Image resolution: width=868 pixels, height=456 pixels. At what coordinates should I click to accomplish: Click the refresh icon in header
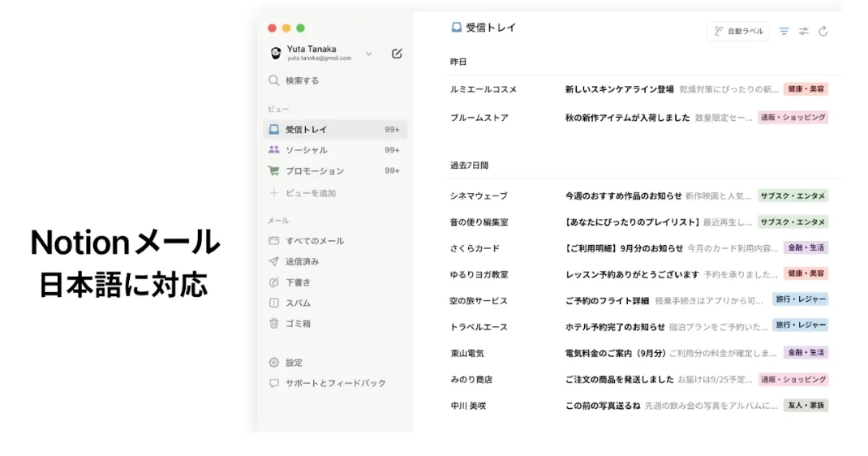[823, 31]
